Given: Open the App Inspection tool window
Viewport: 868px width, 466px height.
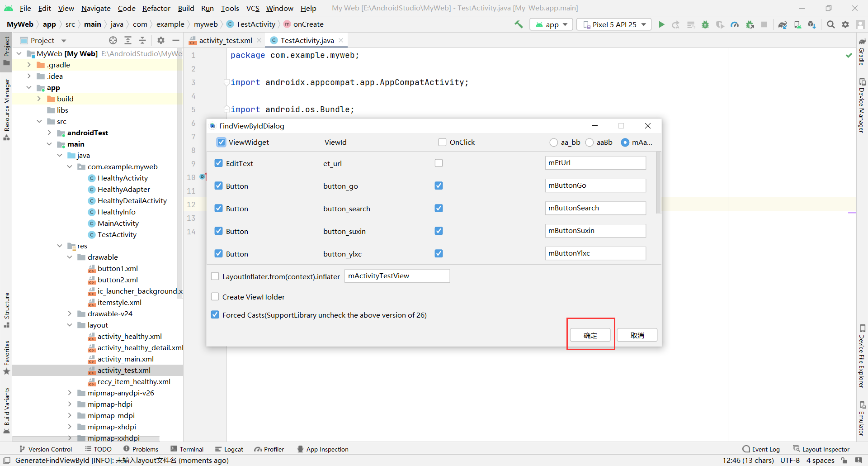Looking at the screenshot, I should [x=323, y=449].
